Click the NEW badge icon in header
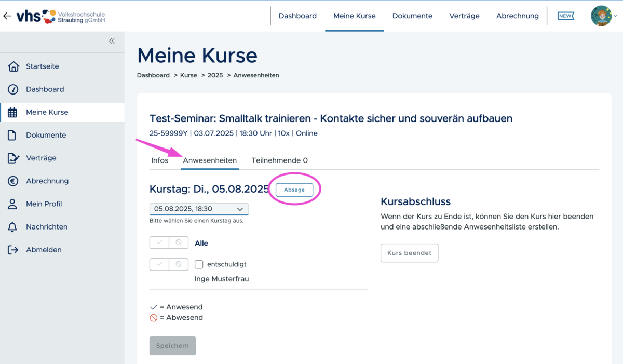The image size is (623, 364). (565, 16)
